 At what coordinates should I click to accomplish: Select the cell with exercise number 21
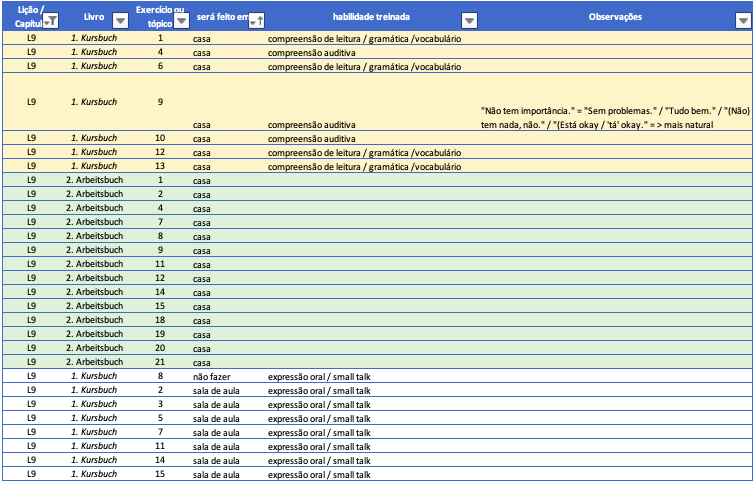(x=160, y=361)
